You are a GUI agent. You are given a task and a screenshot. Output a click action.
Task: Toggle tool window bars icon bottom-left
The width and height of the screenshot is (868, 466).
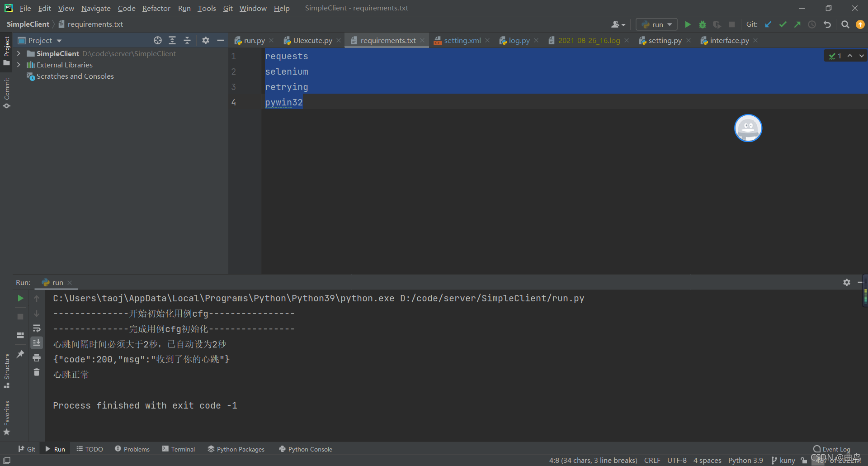click(x=7, y=460)
